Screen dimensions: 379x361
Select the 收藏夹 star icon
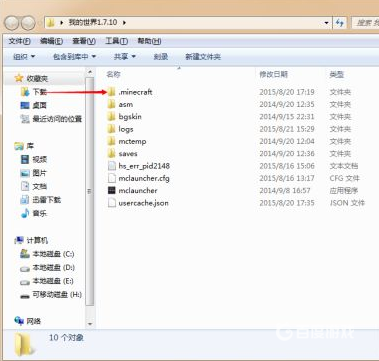click(x=19, y=78)
